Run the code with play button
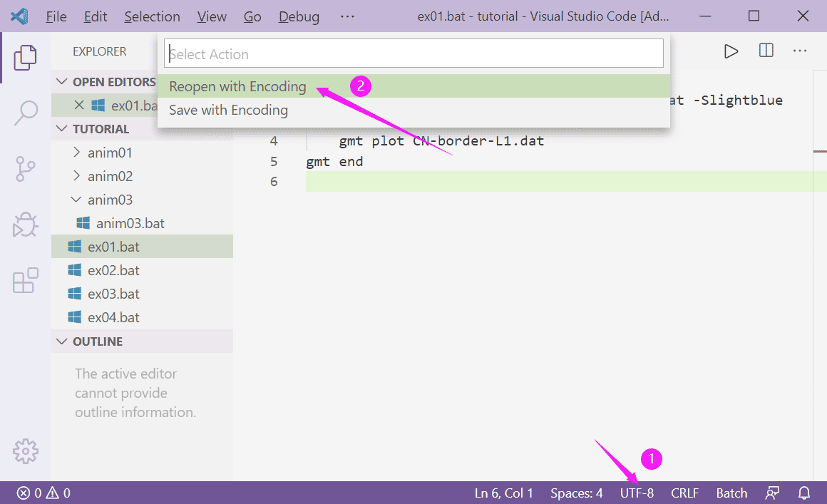The width and height of the screenshot is (827, 504). tap(731, 51)
